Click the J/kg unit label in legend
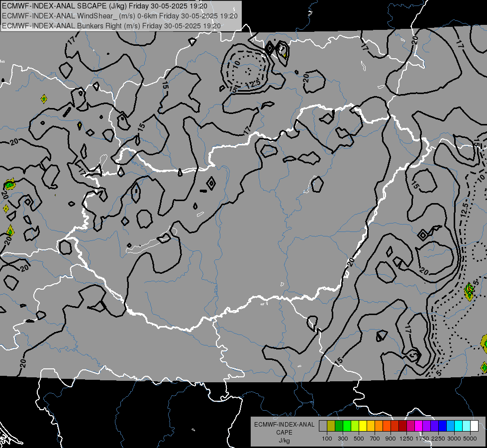Image resolution: width=487 pixels, height=448 pixels. [x=284, y=441]
